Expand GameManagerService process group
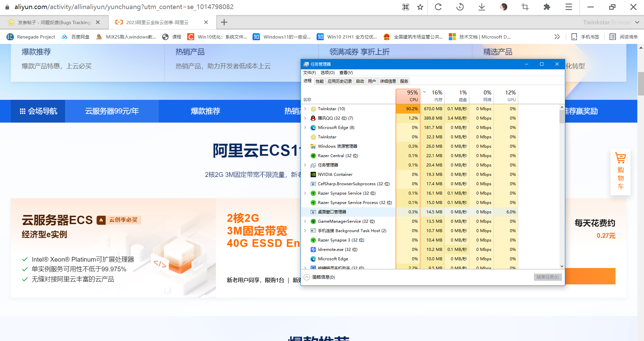644x341 pixels. pyautogui.click(x=305, y=221)
